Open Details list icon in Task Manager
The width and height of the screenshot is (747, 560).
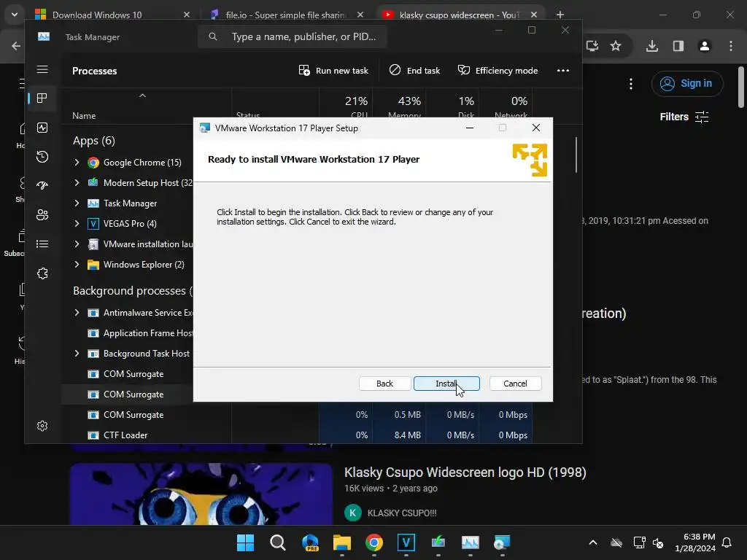click(x=42, y=244)
